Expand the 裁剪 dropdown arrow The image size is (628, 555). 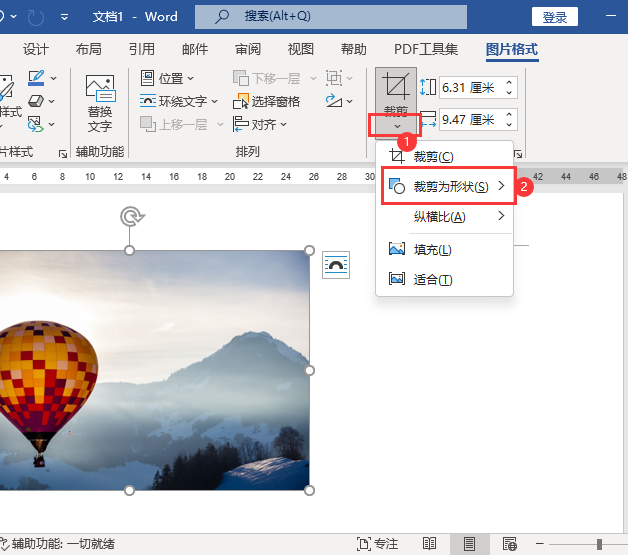coord(397,126)
